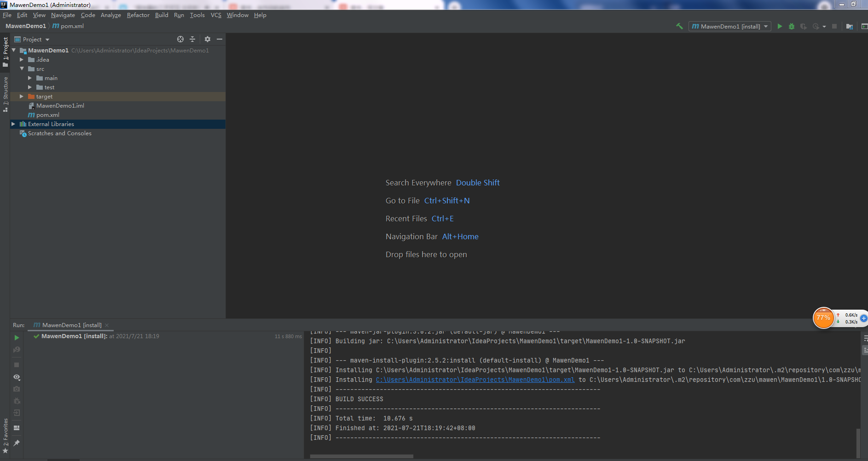This screenshot has height=461, width=868.
Task: Close the MawenDemo1 [install] run tab
Action: [x=107, y=325]
